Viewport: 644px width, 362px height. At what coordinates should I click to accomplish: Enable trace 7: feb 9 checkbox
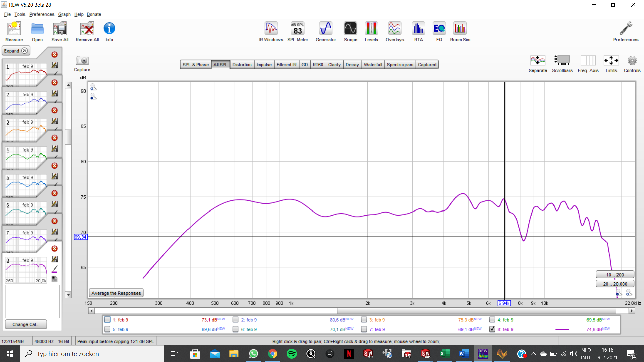pyautogui.click(x=364, y=329)
